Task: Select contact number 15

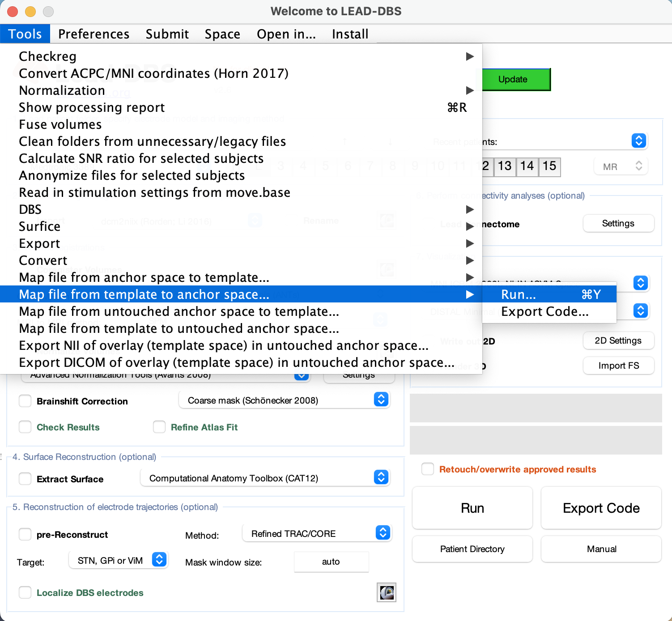Action: click(549, 166)
